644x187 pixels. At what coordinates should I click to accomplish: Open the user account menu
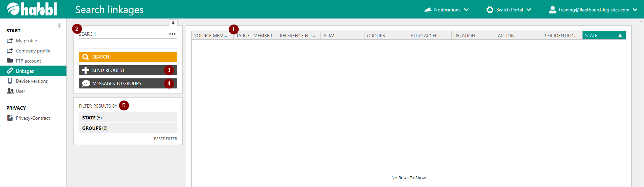pos(593,10)
